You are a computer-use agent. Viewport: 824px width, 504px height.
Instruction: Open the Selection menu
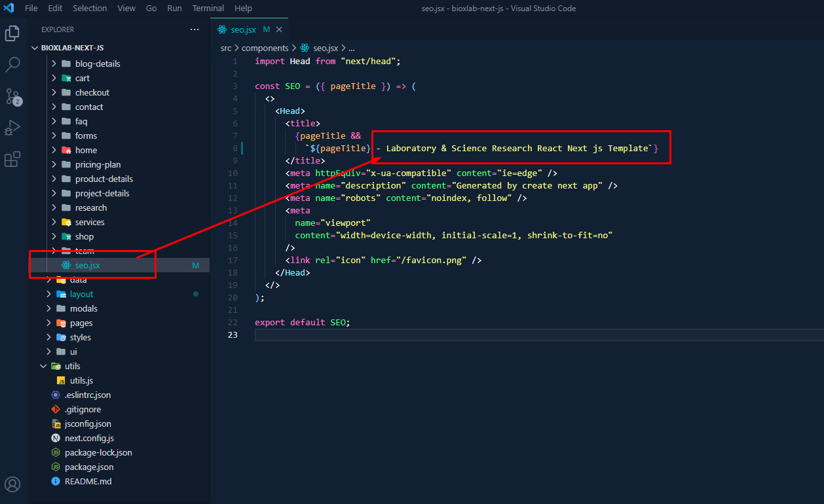click(x=90, y=8)
